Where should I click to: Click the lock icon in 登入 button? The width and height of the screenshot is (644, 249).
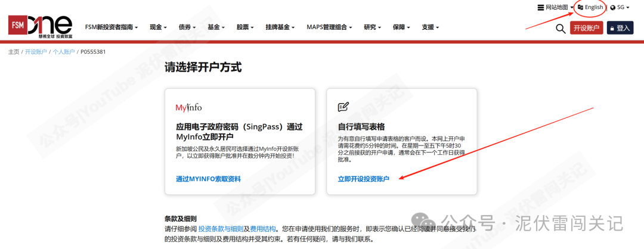point(612,29)
